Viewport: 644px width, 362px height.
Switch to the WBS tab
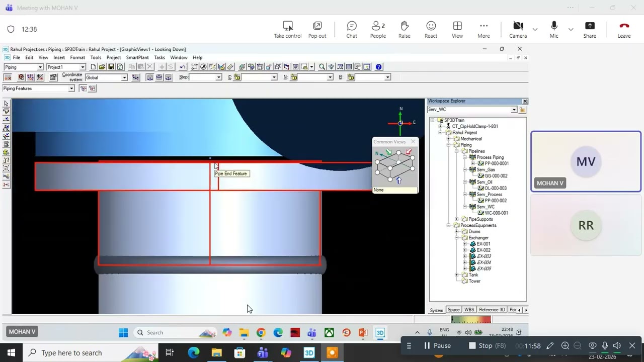pyautogui.click(x=469, y=310)
